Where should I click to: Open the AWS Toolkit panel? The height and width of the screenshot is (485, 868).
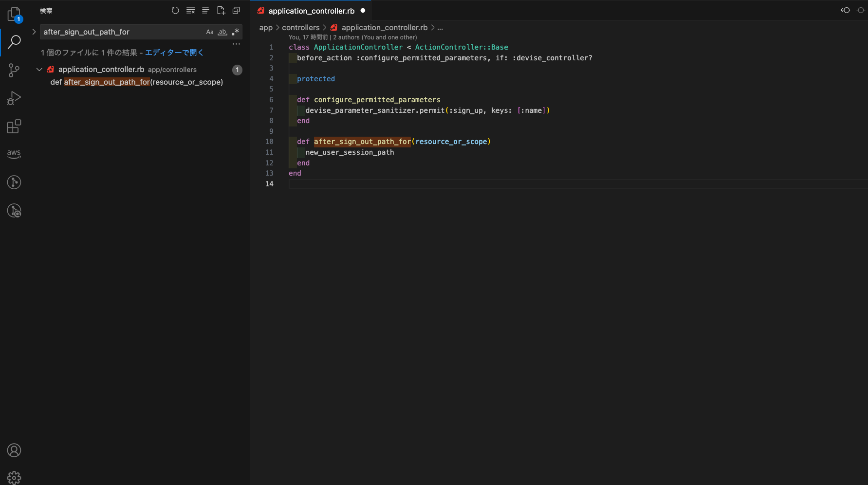(x=14, y=154)
